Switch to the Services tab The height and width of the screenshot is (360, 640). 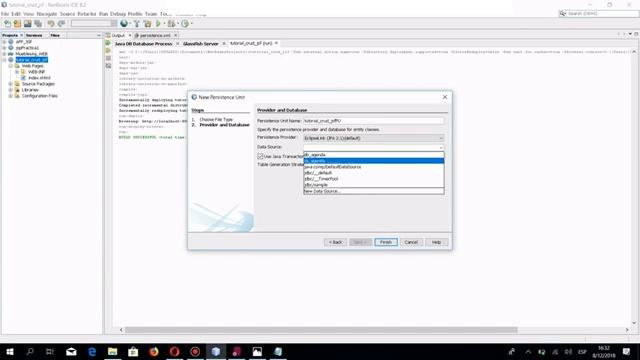click(x=34, y=36)
